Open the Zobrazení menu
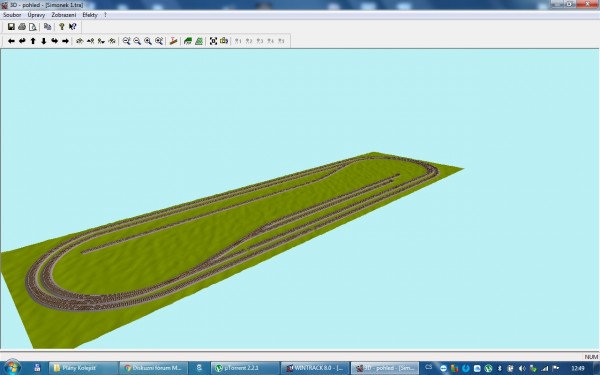Image resolution: width=600 pixels, height=375 pixels. coord(64,15)
